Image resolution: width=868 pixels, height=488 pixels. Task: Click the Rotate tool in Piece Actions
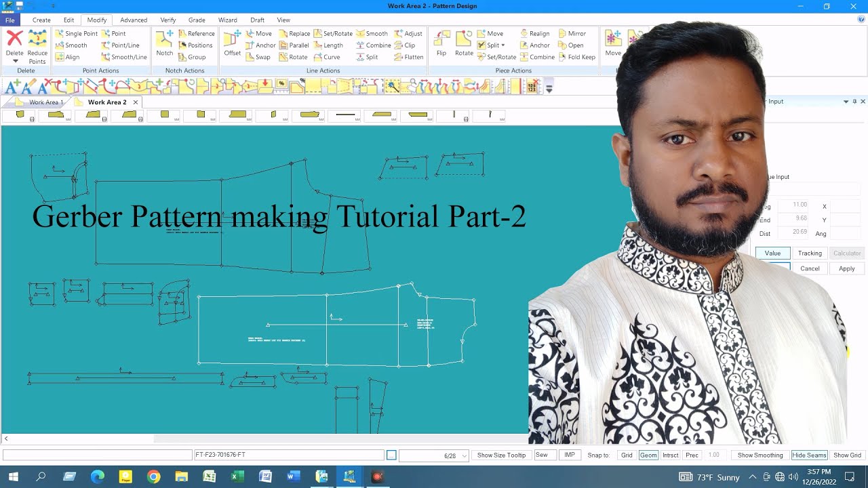point(464,43)
